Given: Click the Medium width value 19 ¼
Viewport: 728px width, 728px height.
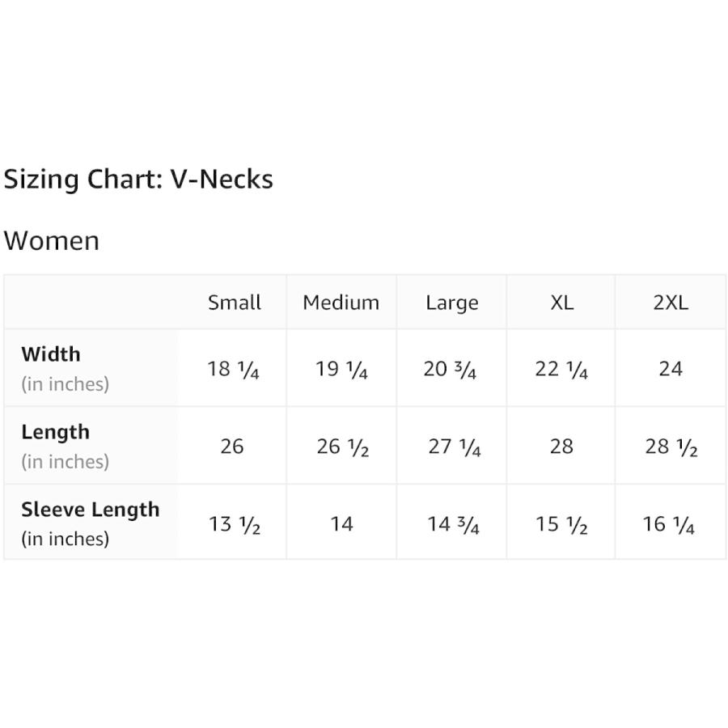Looking at the screenshot, I should point(341,370).
